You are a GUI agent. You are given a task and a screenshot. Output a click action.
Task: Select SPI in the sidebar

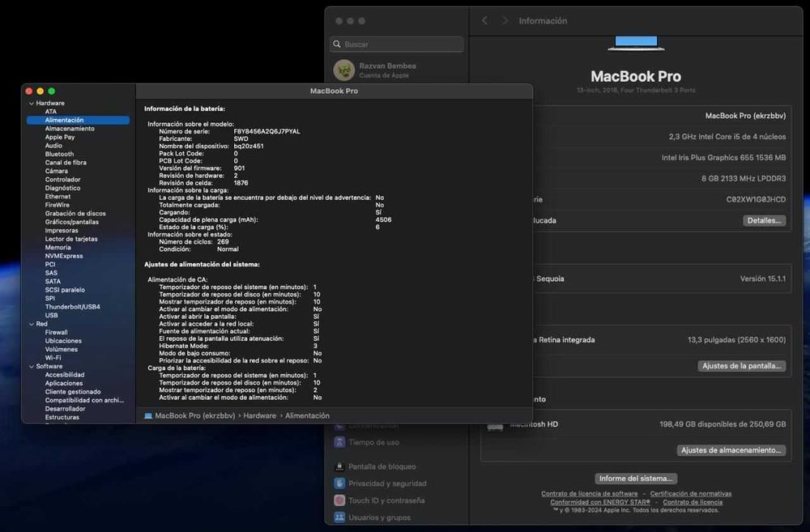pyautogui.click(x=50, y=298)
